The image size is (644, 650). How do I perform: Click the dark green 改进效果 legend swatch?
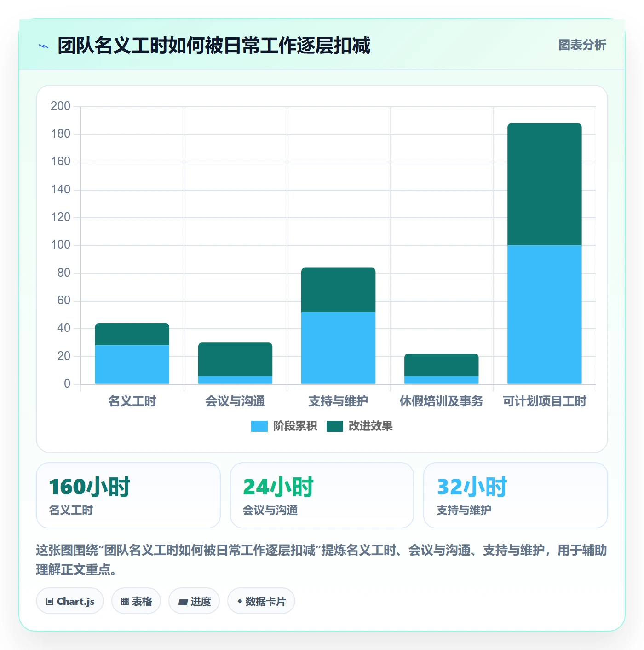pos(335,426)
